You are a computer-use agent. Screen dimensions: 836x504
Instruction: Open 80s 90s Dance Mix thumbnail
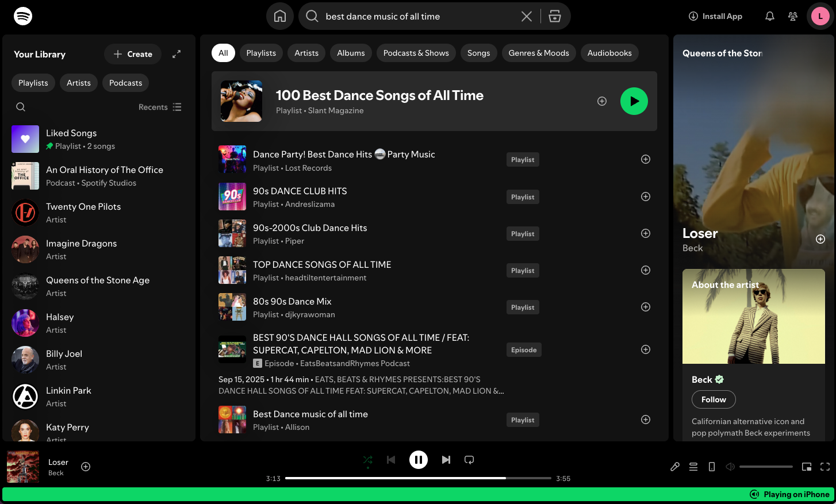(x=232, y=307)
